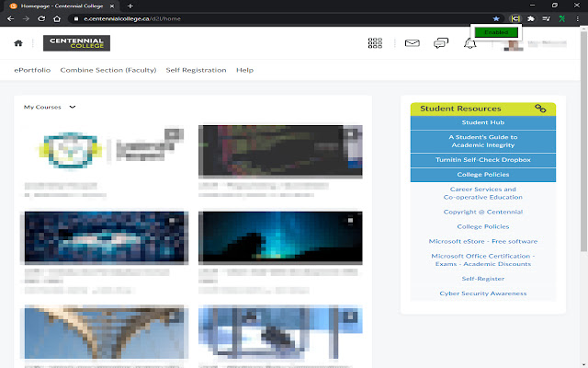
Task: Open the Help menu item
Action: pyautogui.click(x=245, y=70)
